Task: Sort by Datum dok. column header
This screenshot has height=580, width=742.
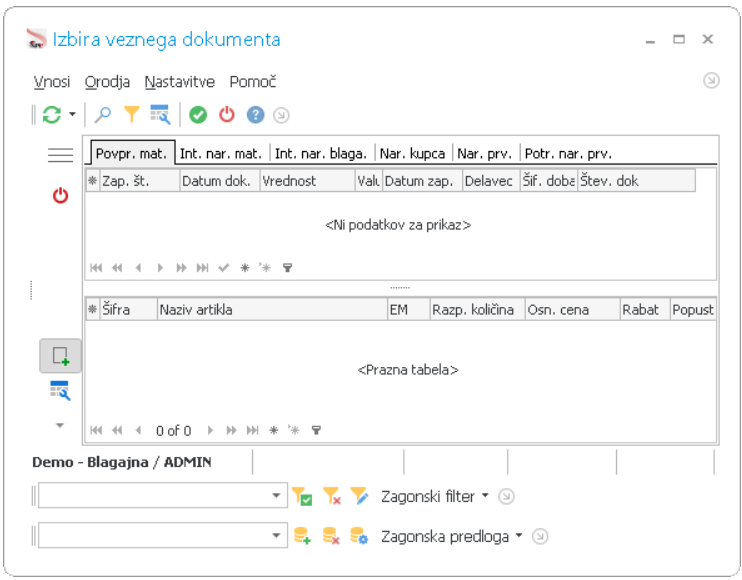Action: (x=220, y=181)
